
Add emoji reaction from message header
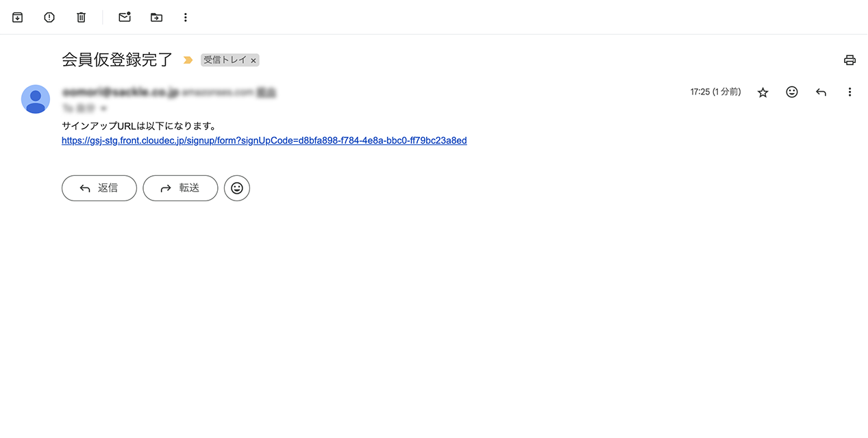792,92
